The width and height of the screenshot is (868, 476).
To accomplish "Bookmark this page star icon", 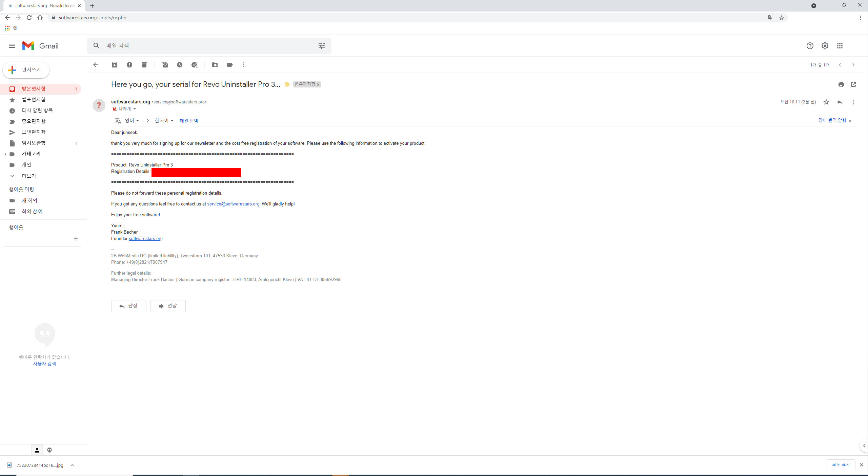I will tap(782, 18).
